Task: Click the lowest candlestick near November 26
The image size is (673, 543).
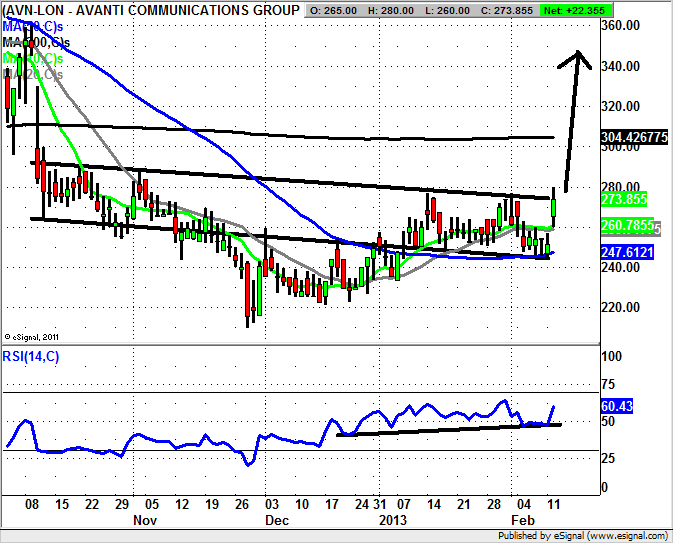Action: (x=248, y=292)
